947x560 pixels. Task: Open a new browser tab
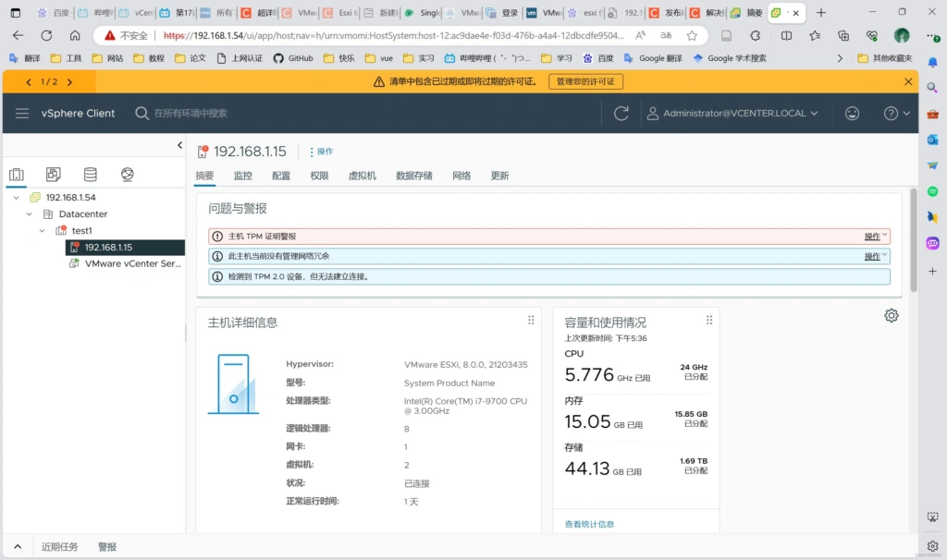point(821,13)
